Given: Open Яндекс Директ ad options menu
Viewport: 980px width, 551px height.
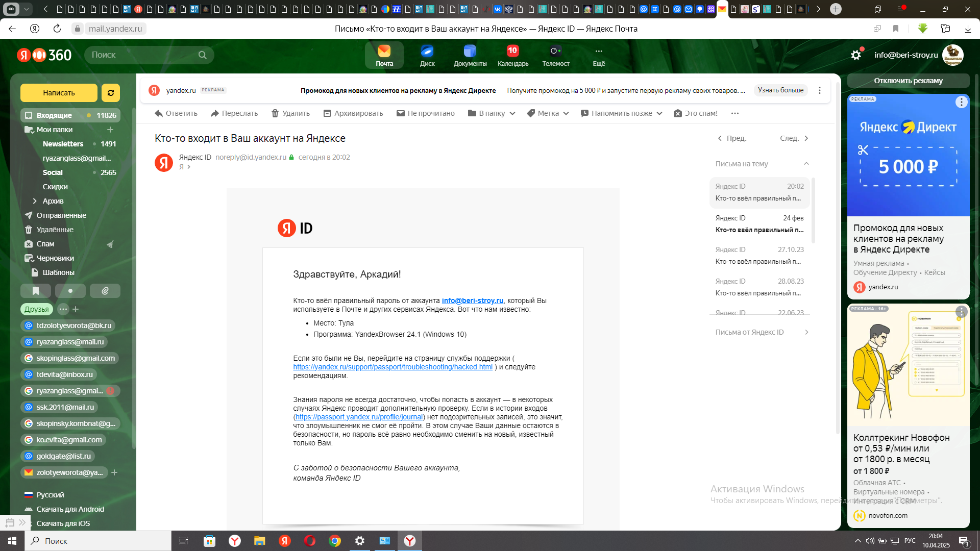Looking at the screenshot, I should [961, 102].
